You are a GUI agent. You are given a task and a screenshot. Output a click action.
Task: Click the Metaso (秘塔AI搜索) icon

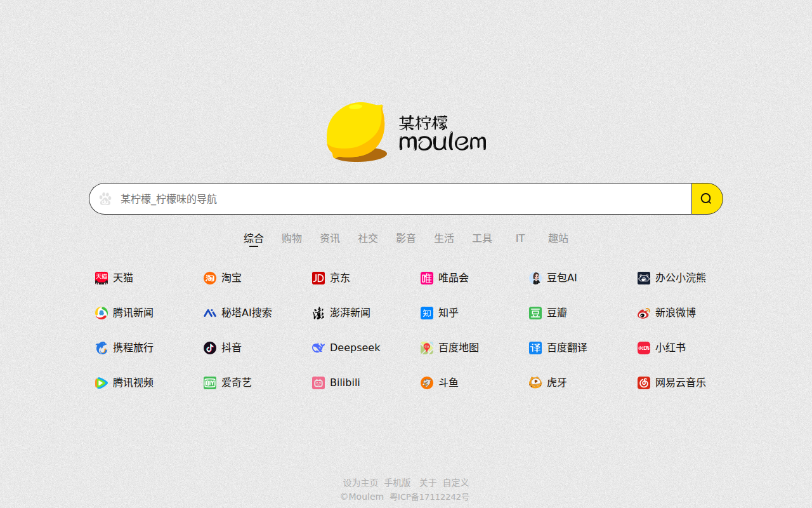(x=210, y=313)
